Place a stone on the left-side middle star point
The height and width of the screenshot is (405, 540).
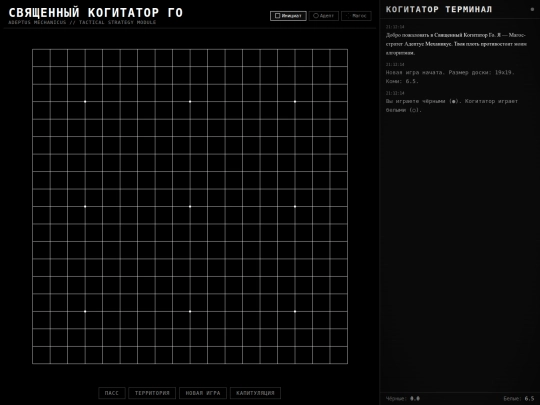85,207
